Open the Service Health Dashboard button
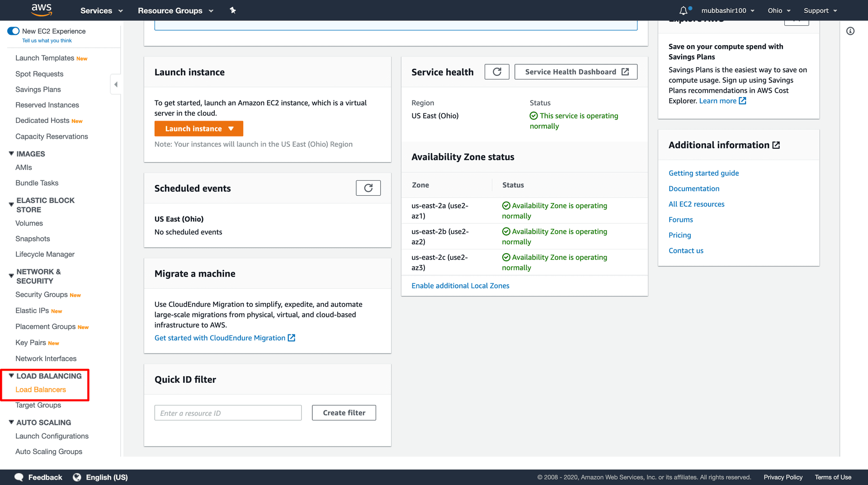 click(x=576, y=72)
